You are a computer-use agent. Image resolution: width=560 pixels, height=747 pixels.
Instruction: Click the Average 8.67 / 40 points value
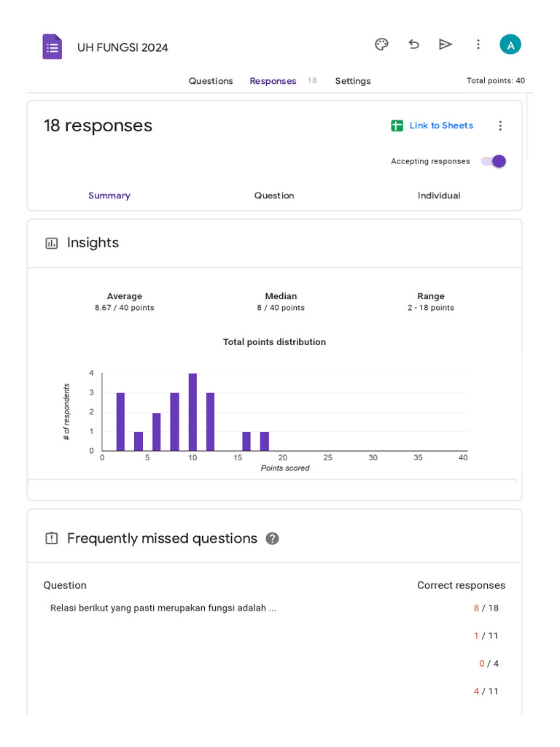(x=124, y=308)
